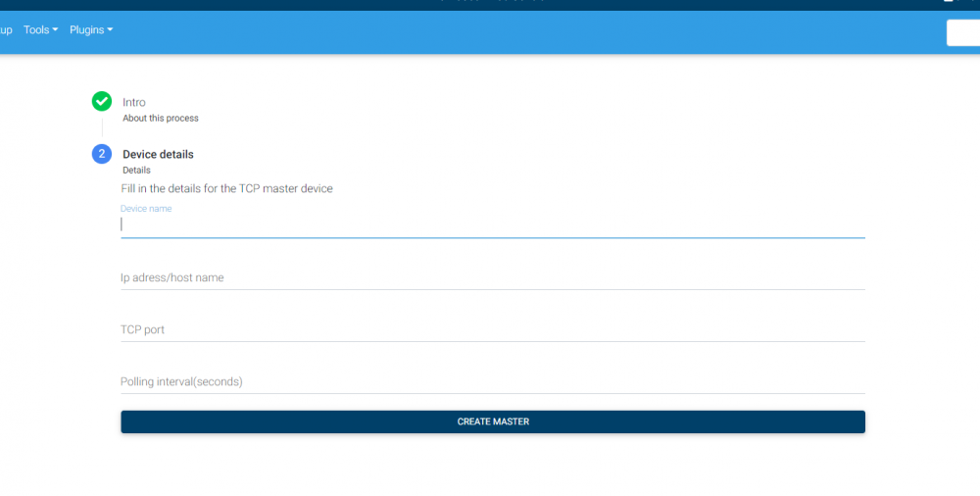The width and height of the screenshot is (980, 496).
Task: Click the small 'Device name' floating label
Action: tap(146, 209)
